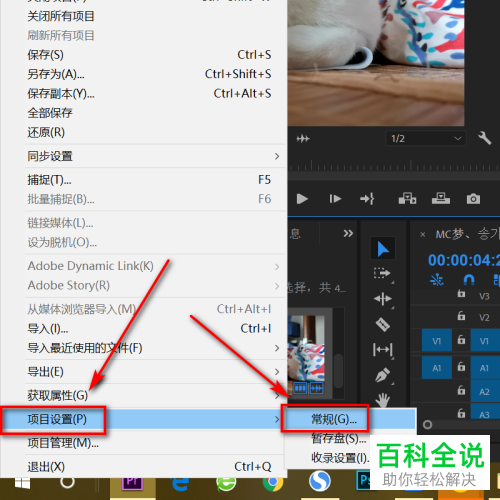Open Sogou browser from the taskbar

[320, 481]
